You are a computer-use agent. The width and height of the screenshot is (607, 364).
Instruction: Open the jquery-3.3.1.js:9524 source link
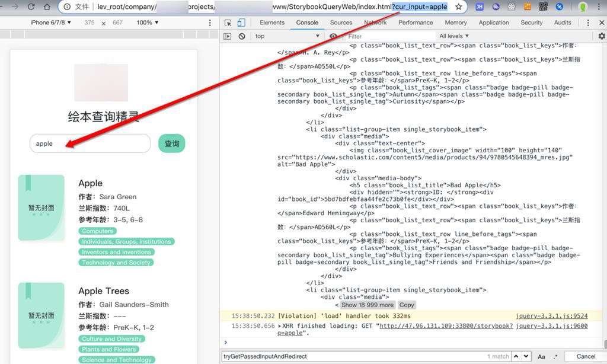tap(552, 316)
